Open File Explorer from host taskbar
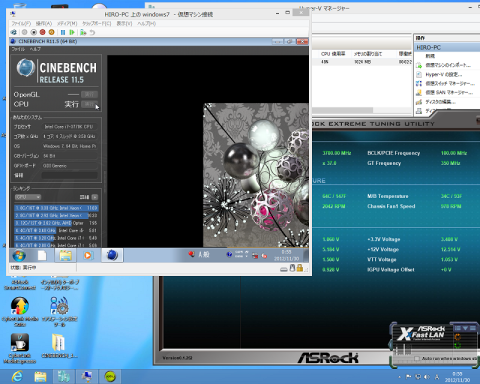Viewport: 480px width, 384px height. coord(40,377)
